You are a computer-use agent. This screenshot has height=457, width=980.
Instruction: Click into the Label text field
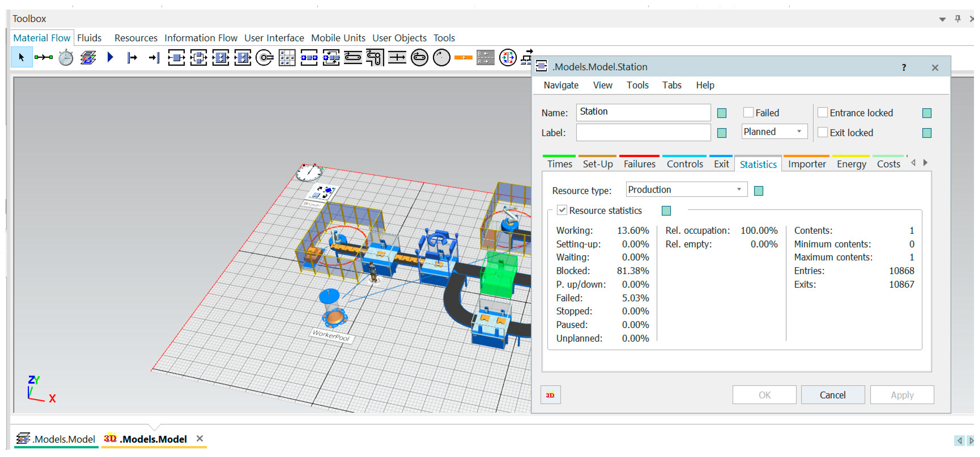pos(643,133)
